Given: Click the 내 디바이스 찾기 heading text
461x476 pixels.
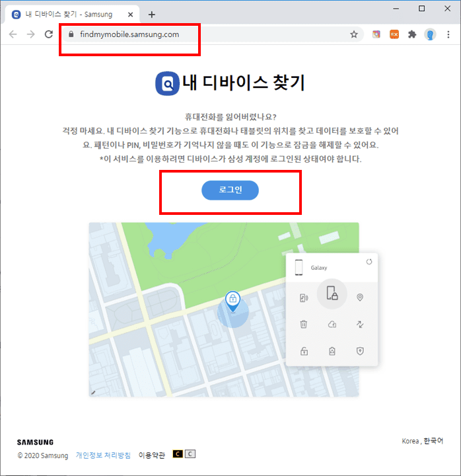Looking at the screenshot, I should [244, 83].
